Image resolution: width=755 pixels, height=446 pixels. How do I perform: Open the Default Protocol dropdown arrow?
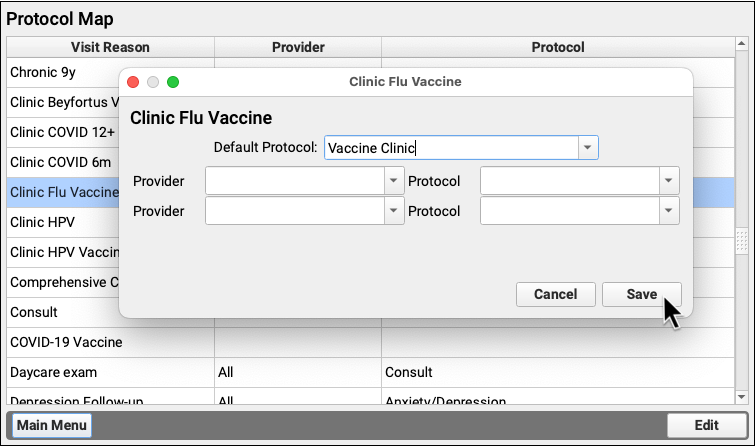[x=588, y=148]
